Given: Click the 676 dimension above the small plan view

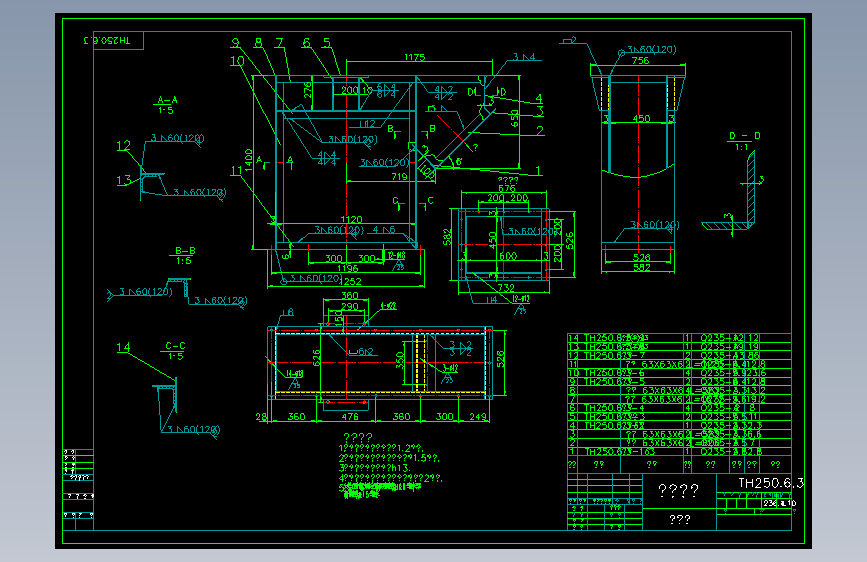Looking at the screenshot, I should (506, 188).
